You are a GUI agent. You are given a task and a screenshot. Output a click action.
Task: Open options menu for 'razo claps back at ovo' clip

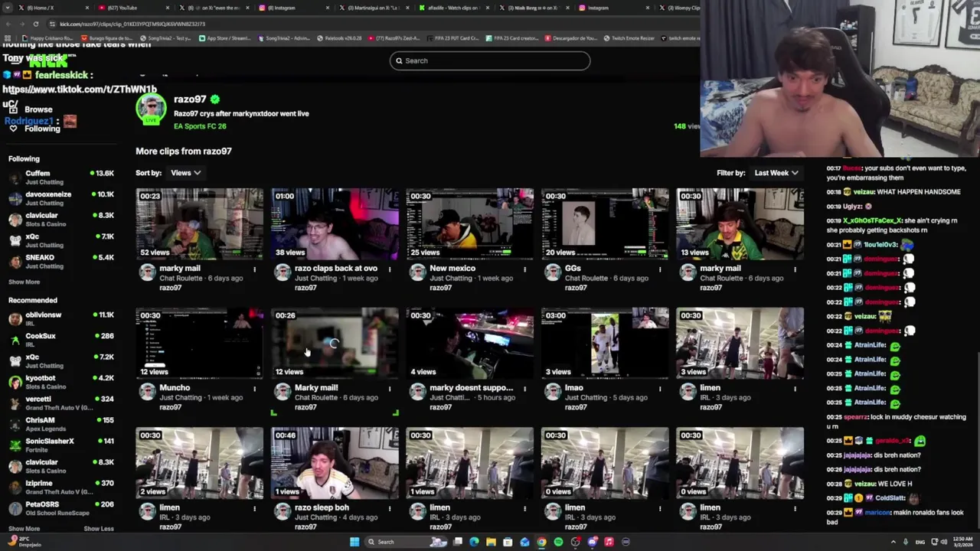pyautogui.click(x=390, y=269)
